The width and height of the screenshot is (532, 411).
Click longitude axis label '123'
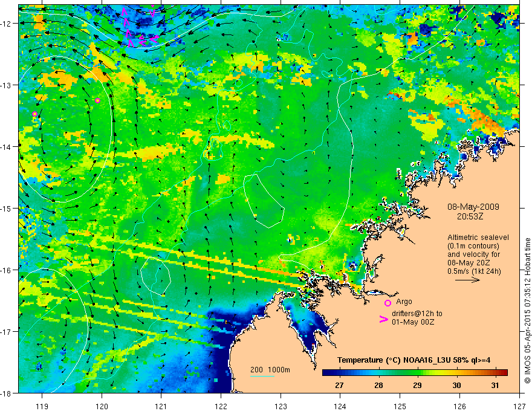click(x=281, y=406)
